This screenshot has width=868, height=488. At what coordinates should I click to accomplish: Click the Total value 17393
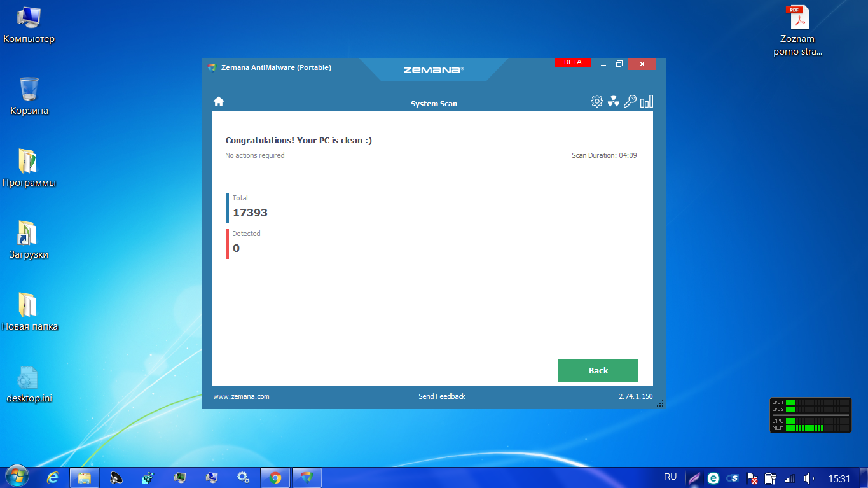point(250,213)
